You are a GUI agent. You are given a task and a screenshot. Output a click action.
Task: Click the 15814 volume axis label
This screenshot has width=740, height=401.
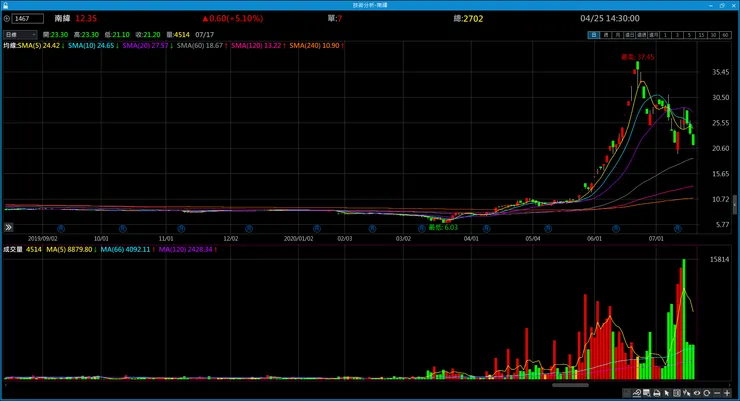(720, 259)
